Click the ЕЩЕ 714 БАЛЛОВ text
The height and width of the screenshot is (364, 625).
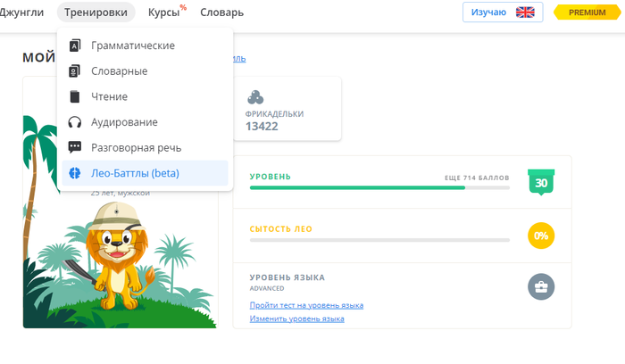tap(477, 178)
